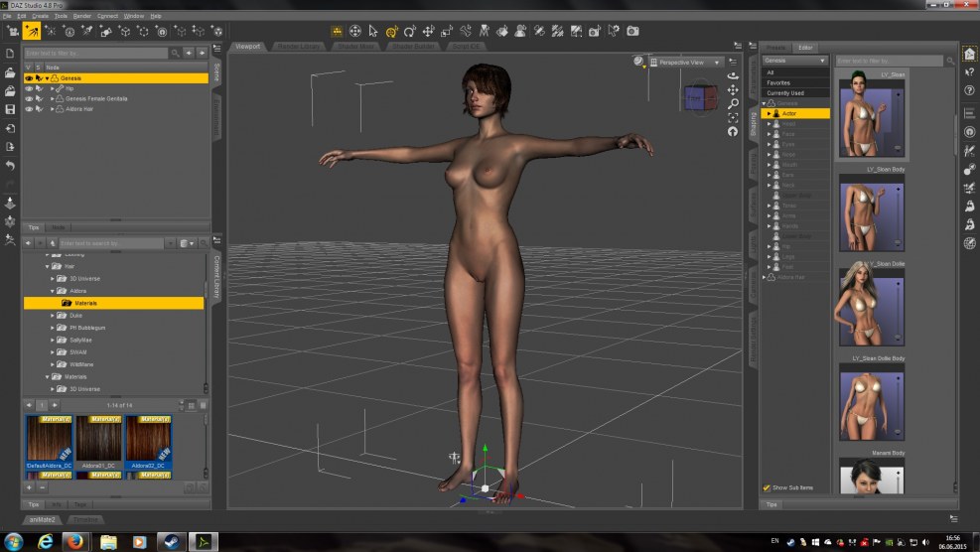Screen dimensions: 980x552
Task: Click Tips tab under Content Library
Action: [x=34, y=504]
